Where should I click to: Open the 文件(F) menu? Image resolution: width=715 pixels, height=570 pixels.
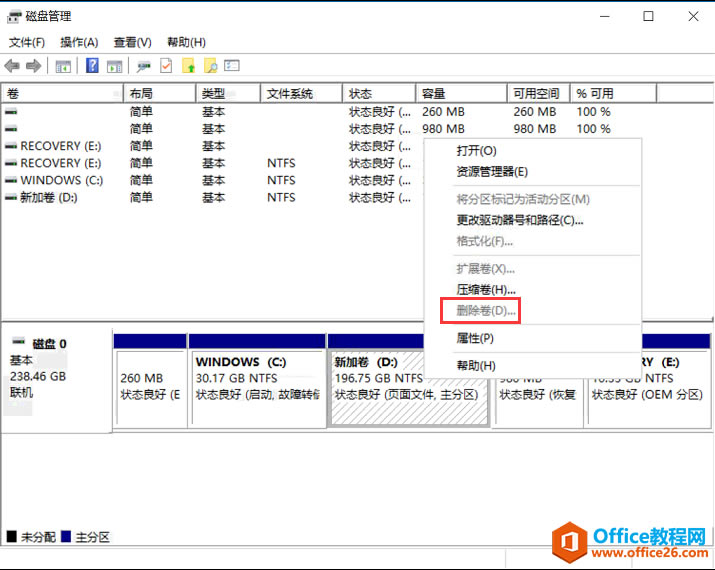pos(27,42)
